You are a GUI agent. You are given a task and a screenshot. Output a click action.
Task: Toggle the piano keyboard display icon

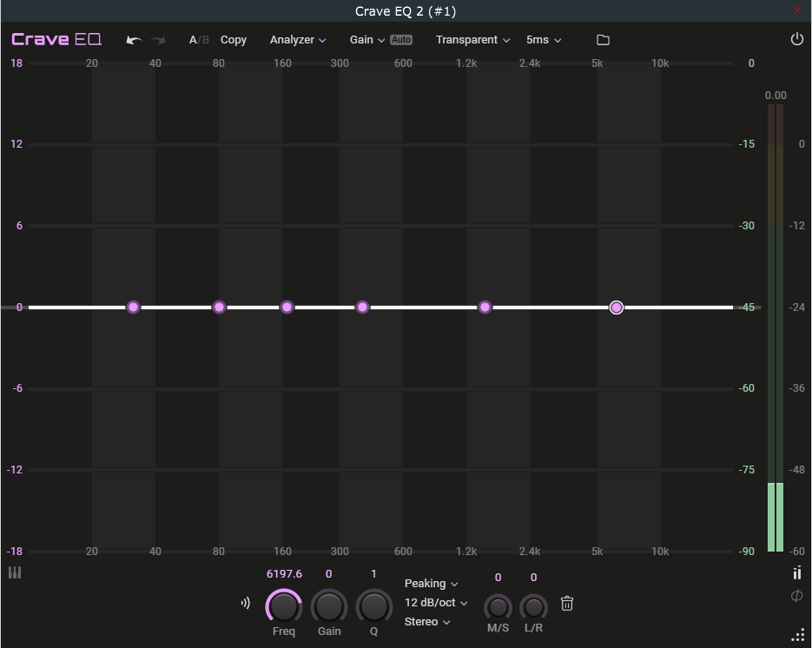point(15,572)
